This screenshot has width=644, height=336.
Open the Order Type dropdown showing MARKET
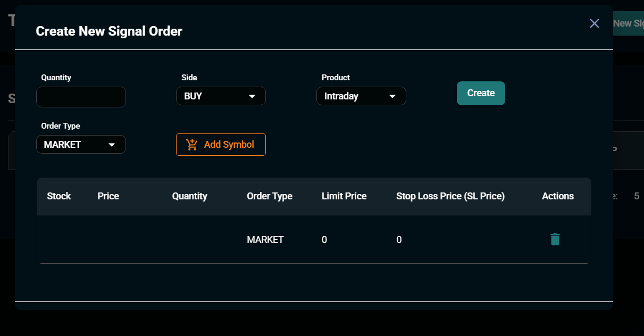pyautogui.click(x=81, y=144)
